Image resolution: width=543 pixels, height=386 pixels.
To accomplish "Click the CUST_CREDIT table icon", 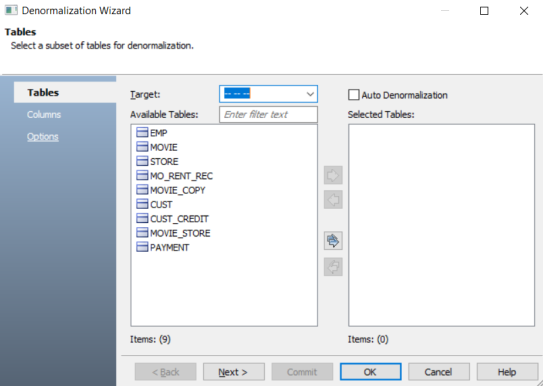I will (142, 218).
